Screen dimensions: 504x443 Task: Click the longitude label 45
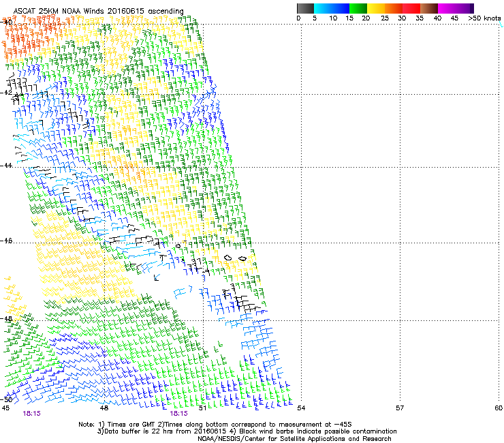(5, 408)
